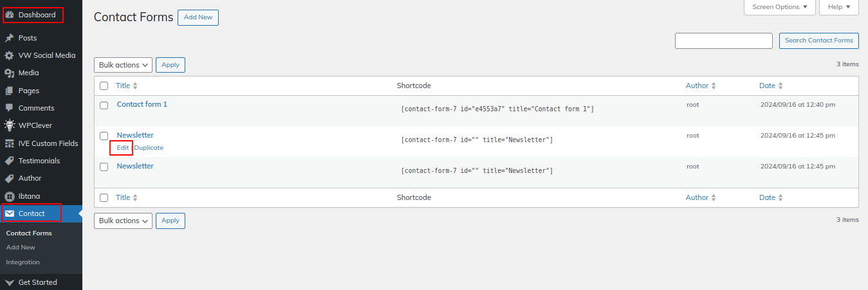Screen dimensions: 868x290
Task: Open the top Bulk actions dropdown
Action: tap(123, 65)
